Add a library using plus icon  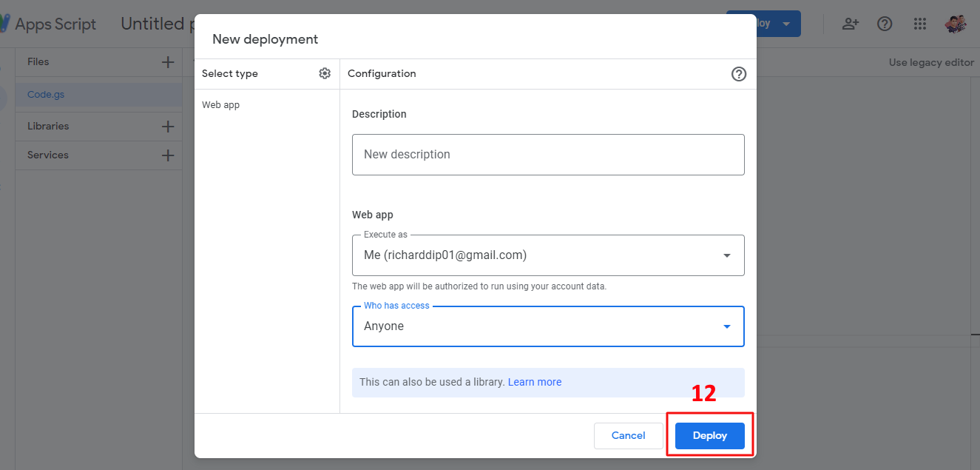[x=168, y=127]
